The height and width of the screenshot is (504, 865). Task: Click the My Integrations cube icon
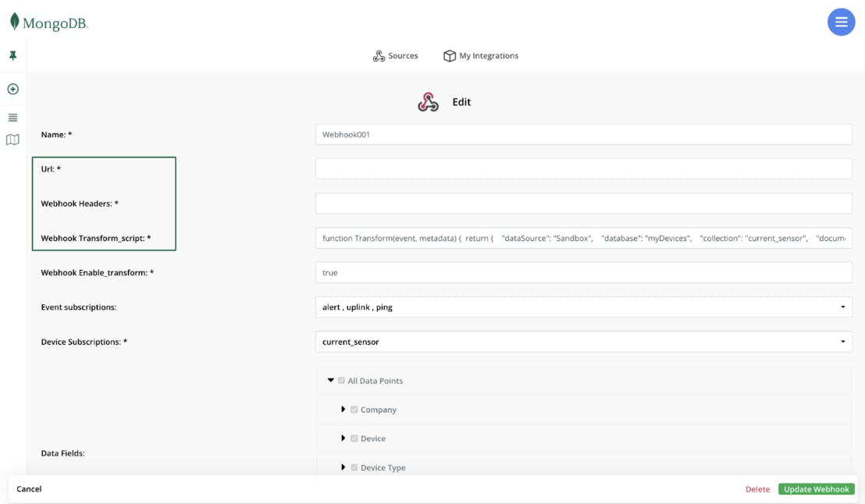click(449, 56)
